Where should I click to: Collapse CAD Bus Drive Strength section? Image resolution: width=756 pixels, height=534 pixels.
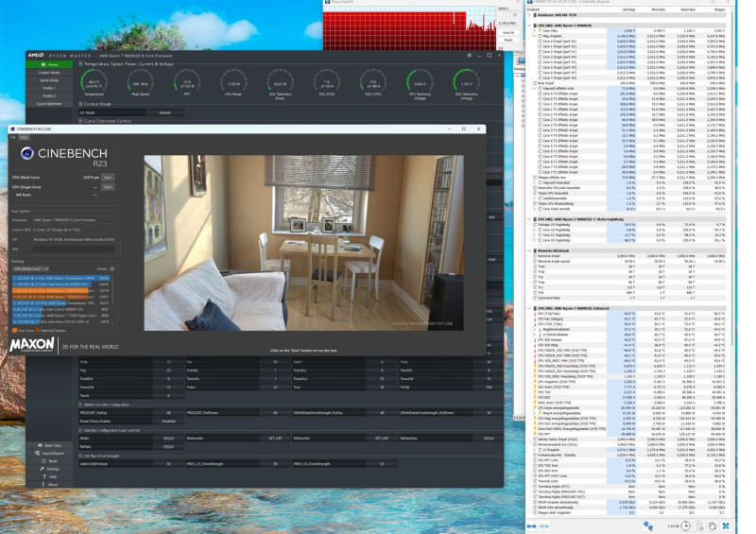point(80,456)
